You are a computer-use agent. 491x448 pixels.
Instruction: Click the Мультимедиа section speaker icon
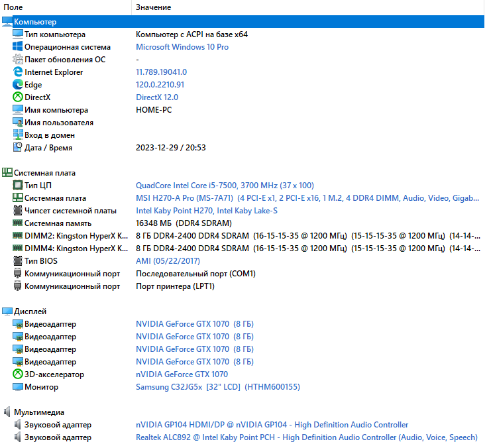click(7, 412)
